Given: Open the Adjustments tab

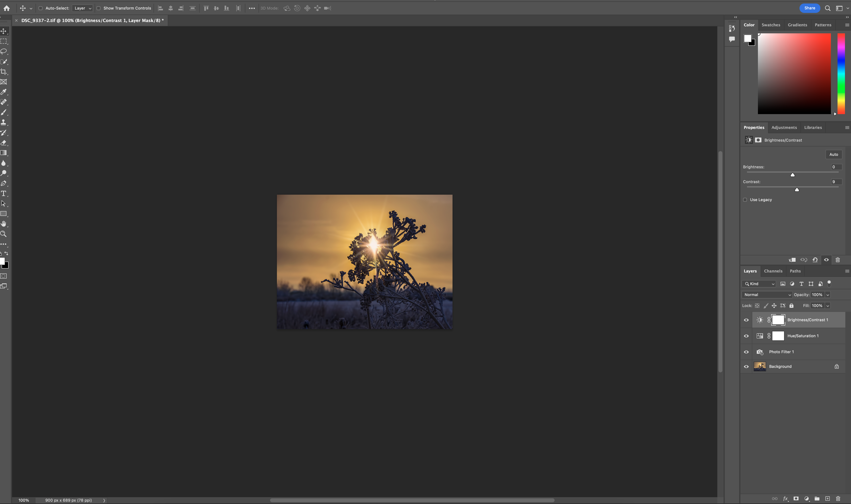Looking at the screenshot, I should pos(784,127).
